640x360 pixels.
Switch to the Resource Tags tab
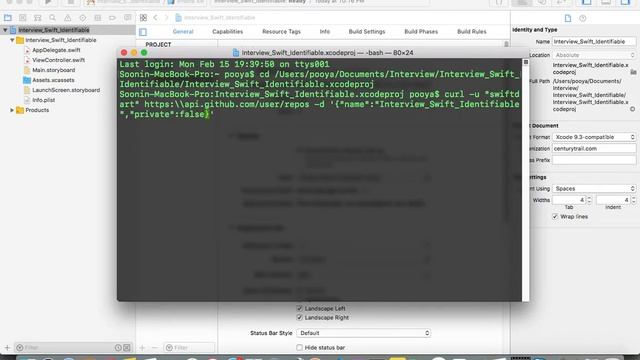281,31
